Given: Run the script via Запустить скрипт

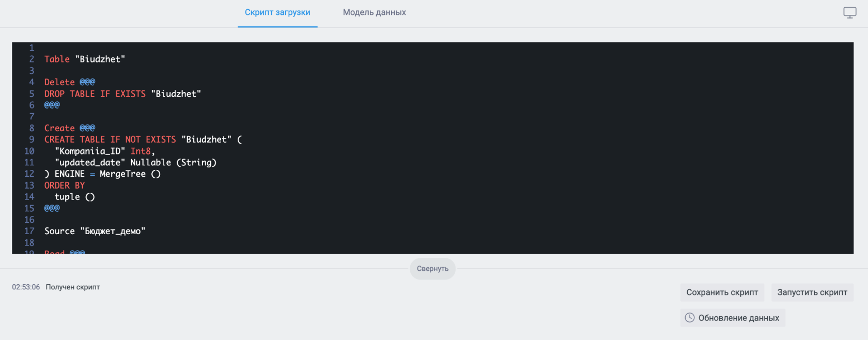Looking at the screenshot, I should click(x=812, y=292).
